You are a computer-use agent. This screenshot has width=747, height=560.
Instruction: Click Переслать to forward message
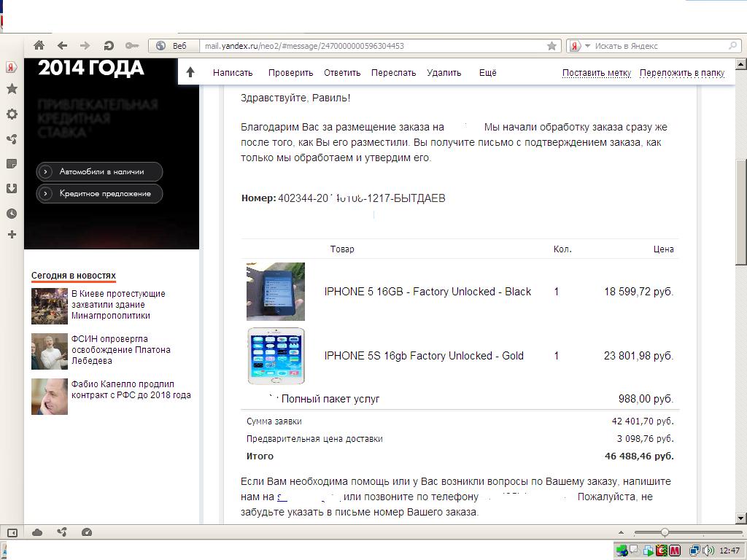coord(393,73)
